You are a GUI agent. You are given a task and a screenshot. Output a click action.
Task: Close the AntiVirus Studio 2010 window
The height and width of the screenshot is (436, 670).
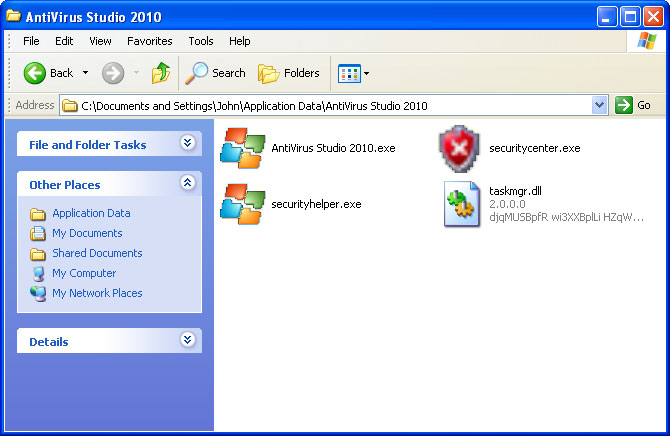[x=653, y=17]
